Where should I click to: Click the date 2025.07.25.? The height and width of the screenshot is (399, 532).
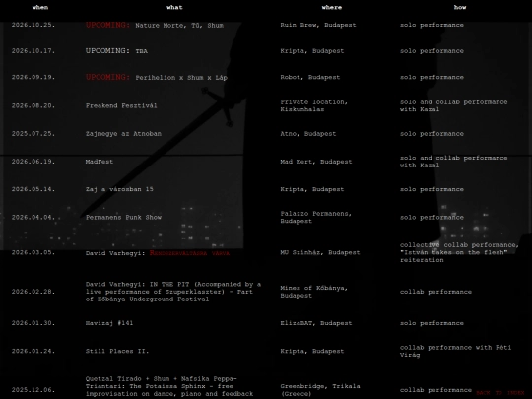pos(33,134)
